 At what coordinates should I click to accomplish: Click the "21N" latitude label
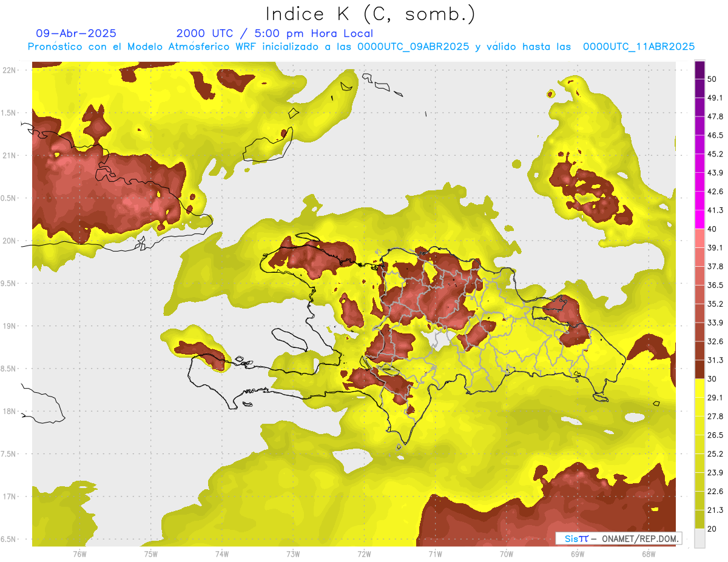point(9,155)
